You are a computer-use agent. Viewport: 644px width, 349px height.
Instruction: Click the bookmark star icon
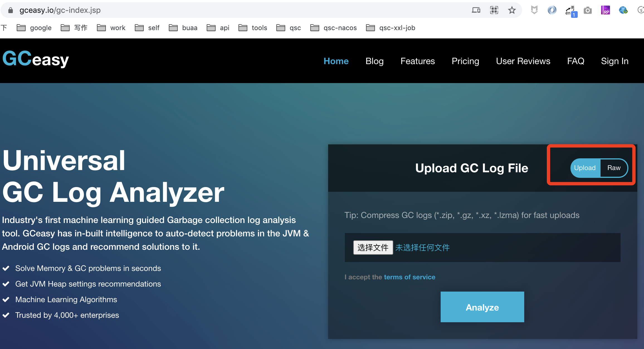tap(512, 10)
